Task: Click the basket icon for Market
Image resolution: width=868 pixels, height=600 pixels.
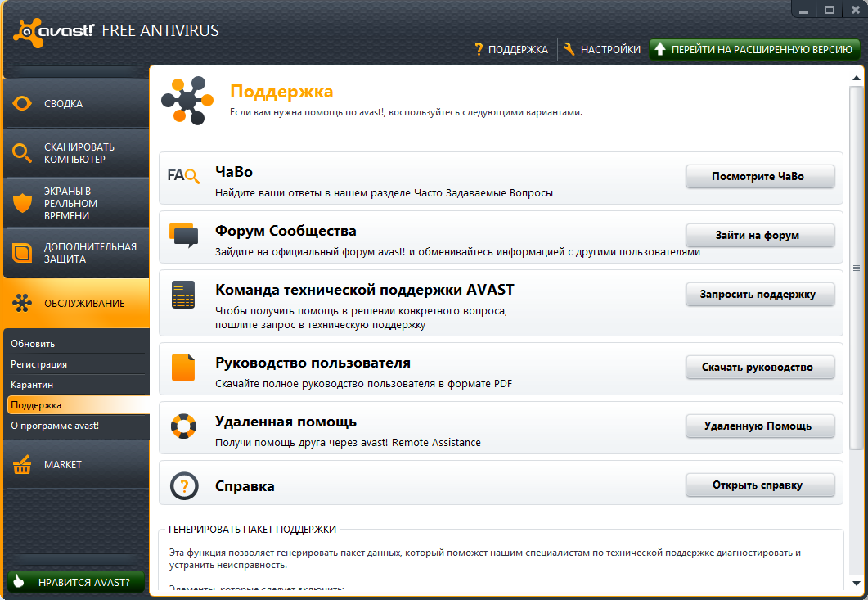Action: [22, 465]
